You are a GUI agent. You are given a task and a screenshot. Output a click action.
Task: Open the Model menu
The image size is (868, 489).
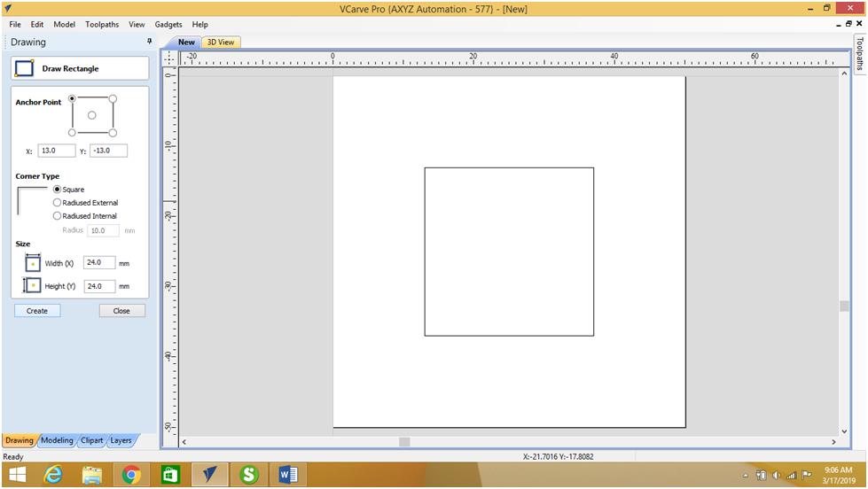[64, 24]
